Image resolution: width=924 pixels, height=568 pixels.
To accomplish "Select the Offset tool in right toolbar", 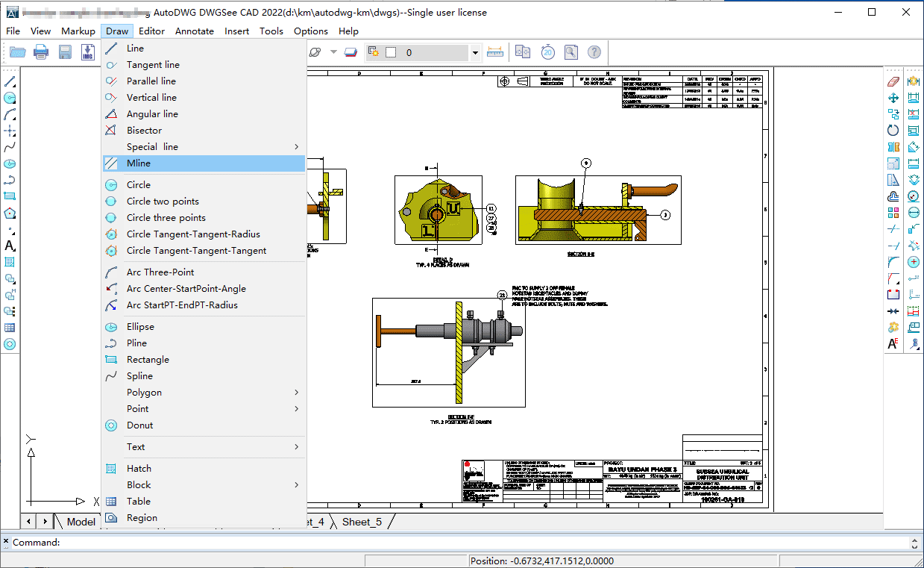I will point(893,196).
